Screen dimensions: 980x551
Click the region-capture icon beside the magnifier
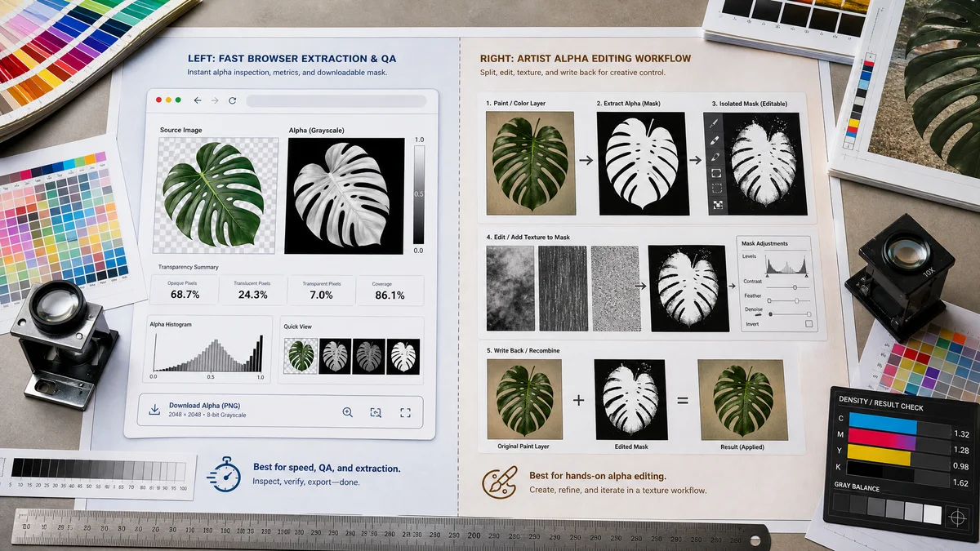(376, 412)
